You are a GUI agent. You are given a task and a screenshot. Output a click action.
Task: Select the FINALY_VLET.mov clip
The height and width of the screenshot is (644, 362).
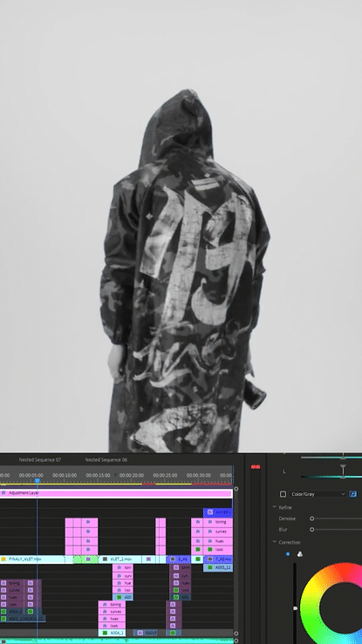point(33,559)
